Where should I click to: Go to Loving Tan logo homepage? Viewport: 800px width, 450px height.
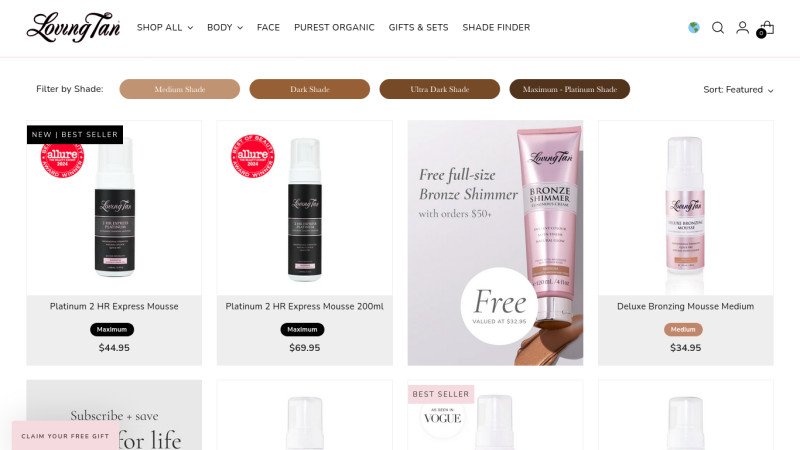(73, 28)
